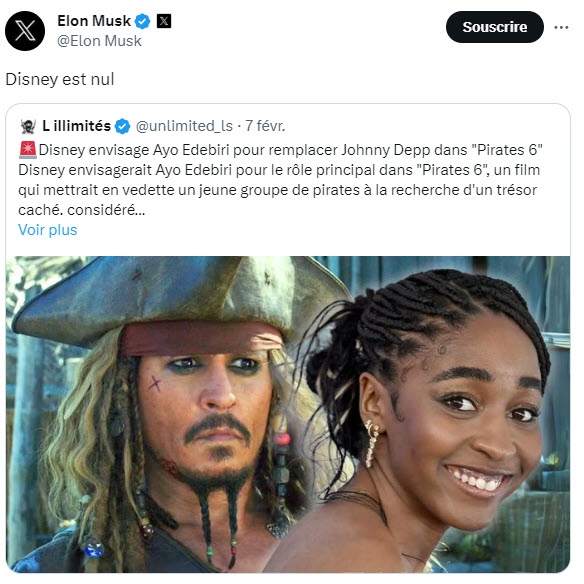Click the blue verified badge beside Elon Musk
Viewport: 584px width, 584px height.
[142, 21]
